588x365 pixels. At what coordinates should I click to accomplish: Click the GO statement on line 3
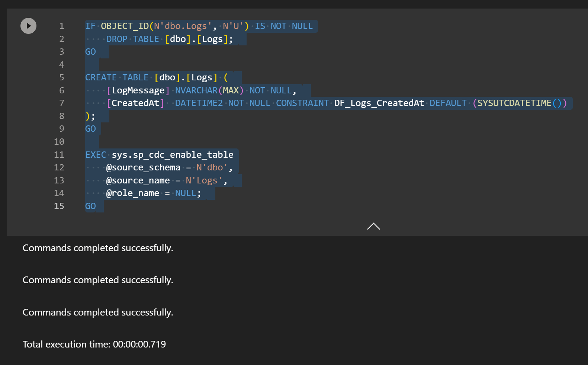pos(90,52)
